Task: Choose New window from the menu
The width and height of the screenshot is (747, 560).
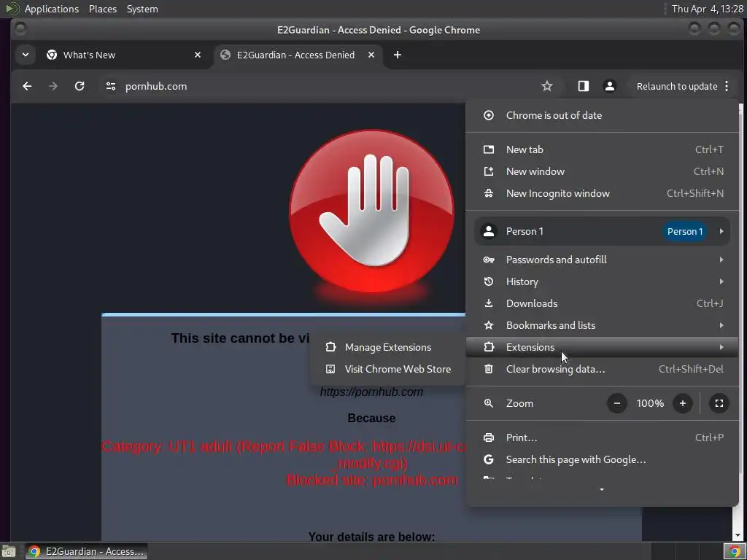Action: 602,171
